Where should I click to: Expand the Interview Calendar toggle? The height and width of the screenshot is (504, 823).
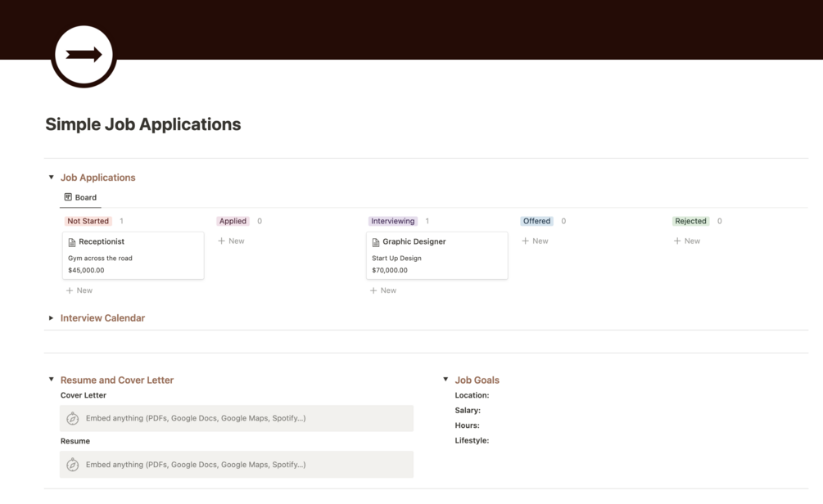52,318
